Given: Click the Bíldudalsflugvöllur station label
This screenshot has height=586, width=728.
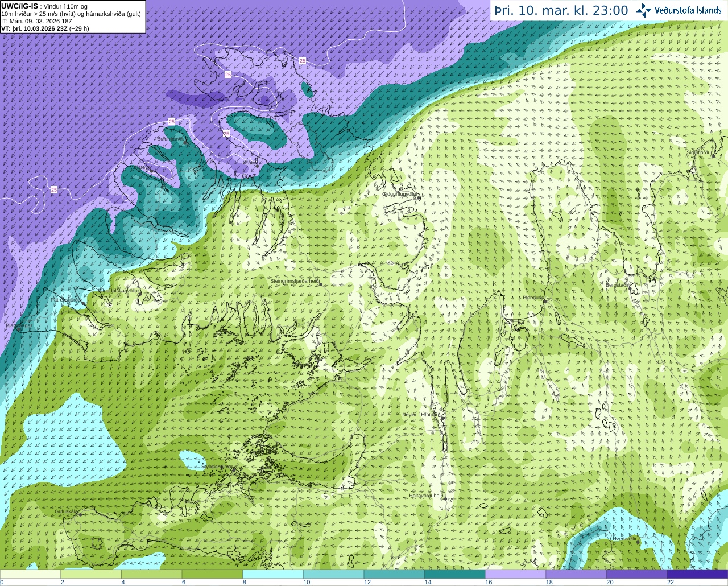Looking at the screenshot, I should coord(119,290).
